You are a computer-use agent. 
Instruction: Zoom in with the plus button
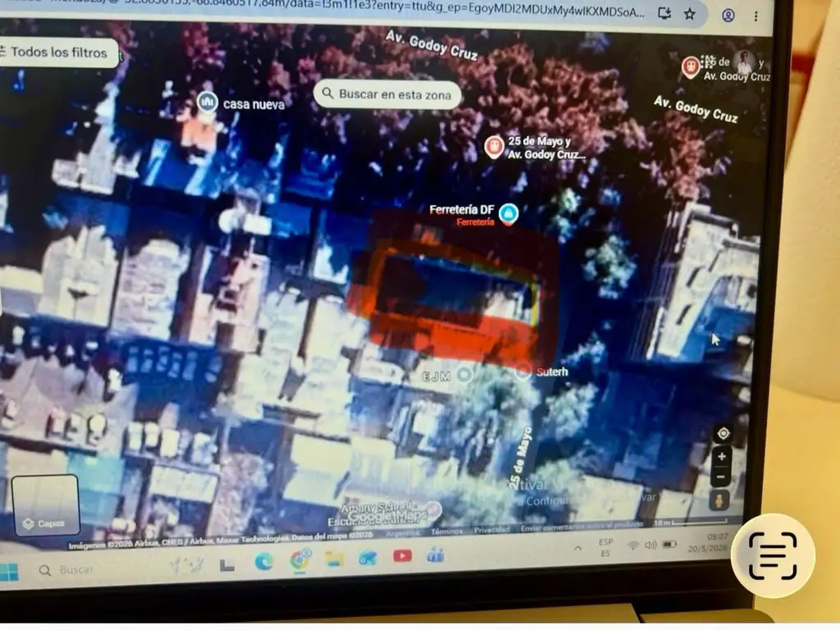tap(722, 456)
